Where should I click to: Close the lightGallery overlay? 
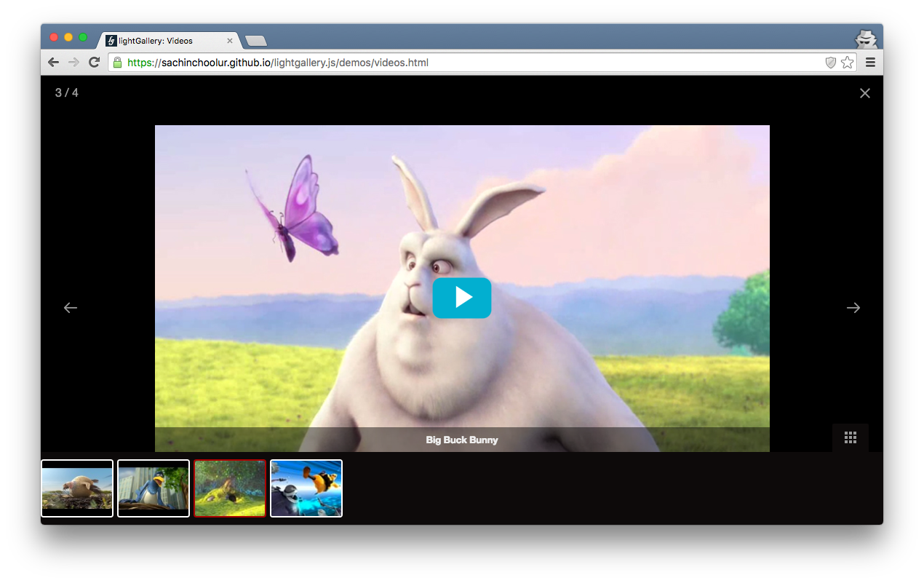pyautogui.click(x=865, y=93)
